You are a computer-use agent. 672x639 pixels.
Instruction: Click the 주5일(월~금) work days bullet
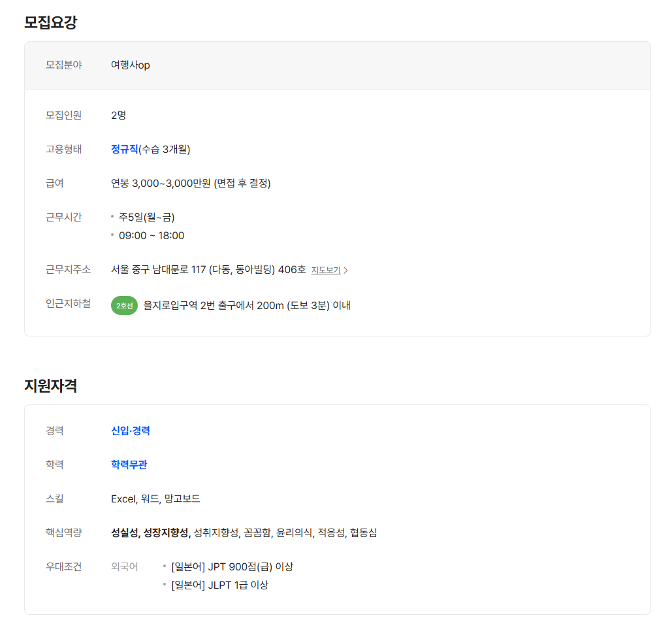146,217
